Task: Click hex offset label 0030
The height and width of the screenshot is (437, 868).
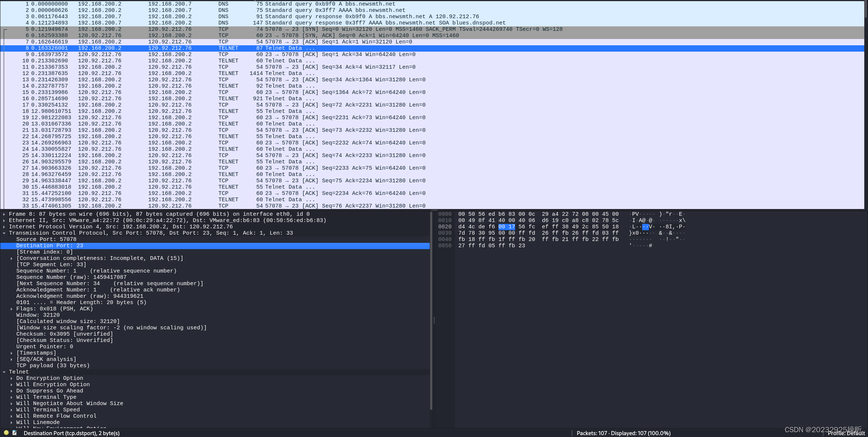Action: tap(445, 233)
